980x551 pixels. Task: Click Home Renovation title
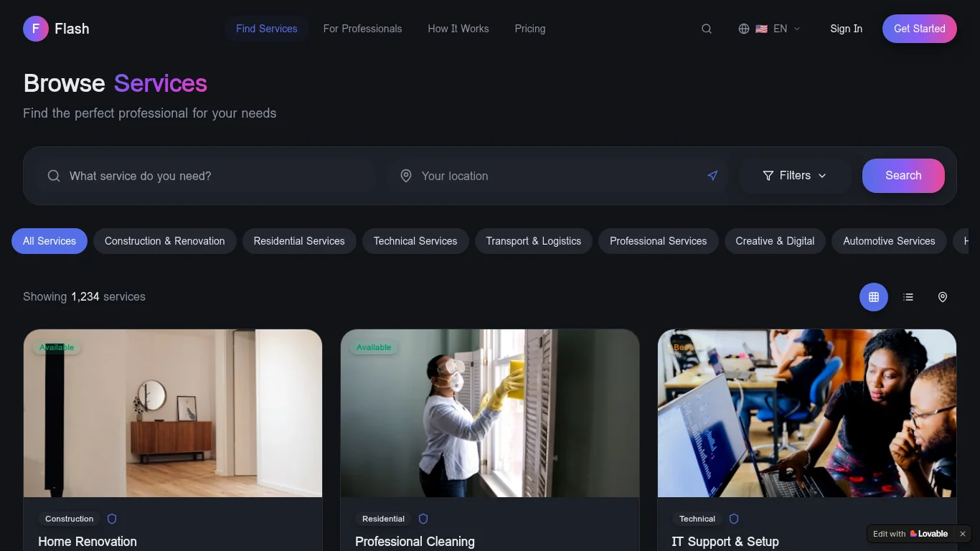pos(88,542)
